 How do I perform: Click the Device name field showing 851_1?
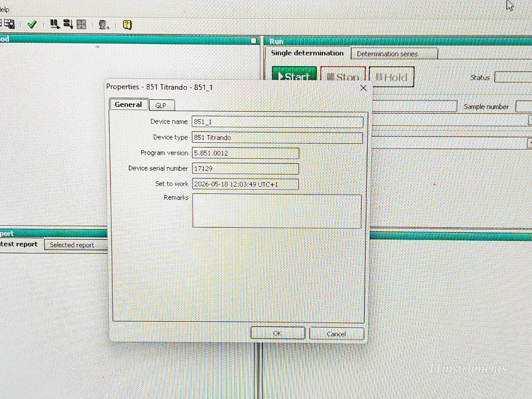277,122
